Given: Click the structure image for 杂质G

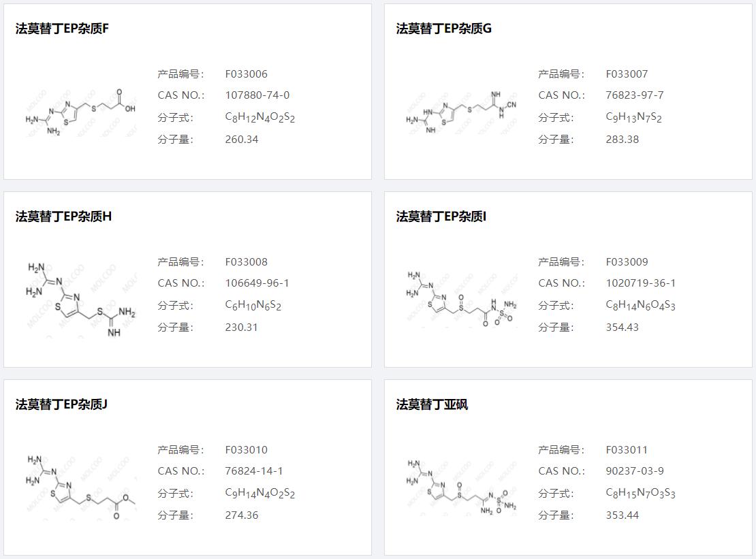Looking at the screenshot, I should tap(461, 112).
